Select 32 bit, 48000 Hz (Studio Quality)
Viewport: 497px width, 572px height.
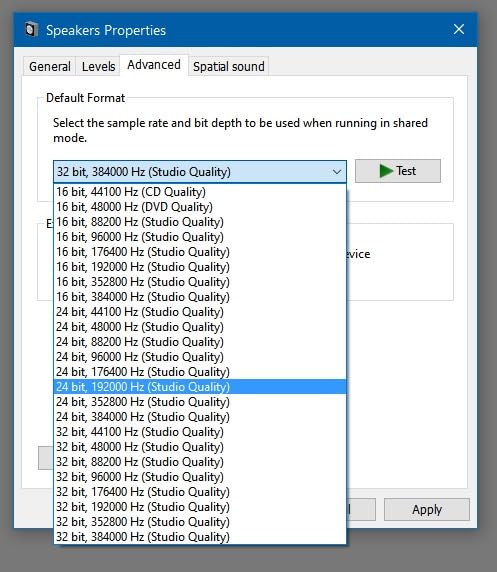click(200, 447)
